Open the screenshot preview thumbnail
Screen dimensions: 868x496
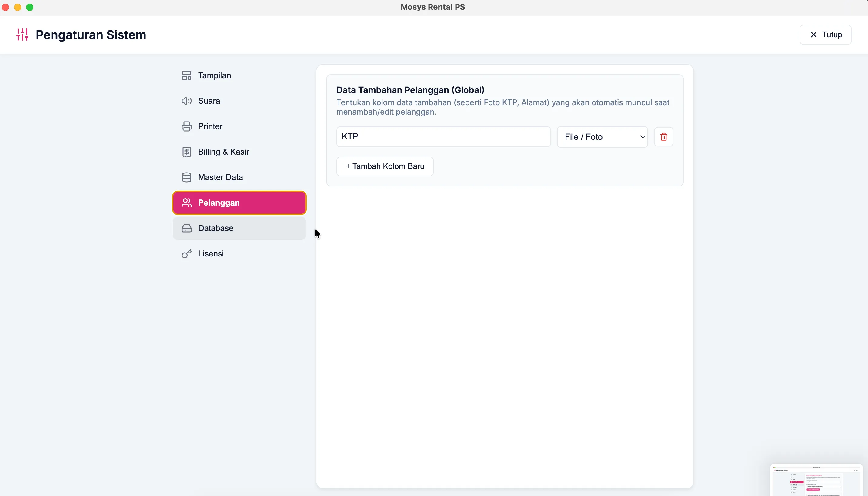816,480
